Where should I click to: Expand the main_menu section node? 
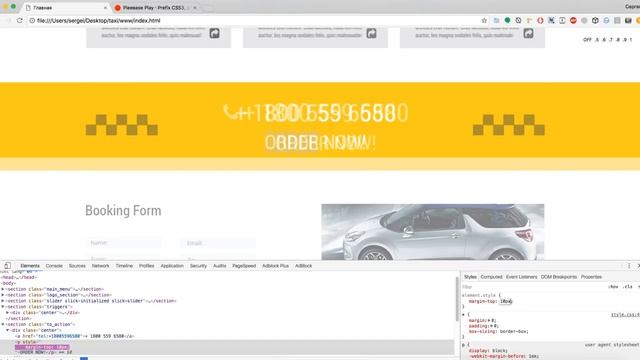tap(3, 289)
